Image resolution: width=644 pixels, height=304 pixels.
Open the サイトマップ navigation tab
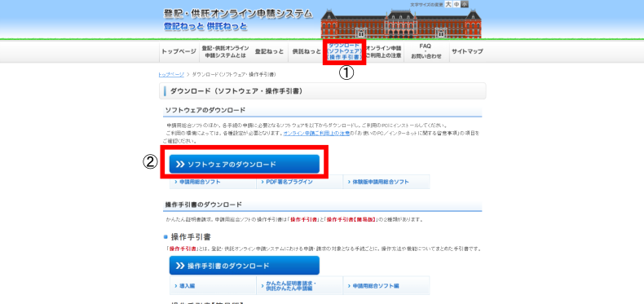[x=467, y=52]
